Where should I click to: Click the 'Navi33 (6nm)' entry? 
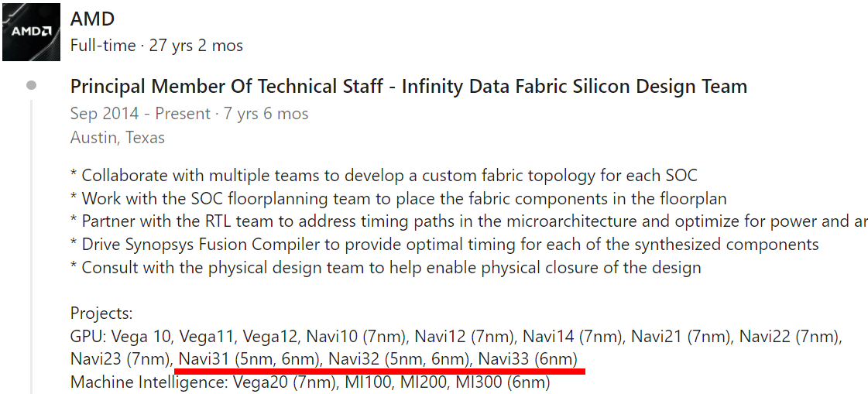pos(527,359)
